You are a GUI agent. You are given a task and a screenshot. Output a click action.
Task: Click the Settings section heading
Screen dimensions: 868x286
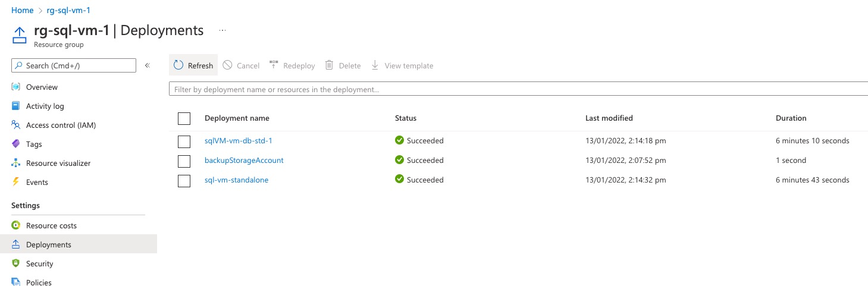click(x=26, y=205)
